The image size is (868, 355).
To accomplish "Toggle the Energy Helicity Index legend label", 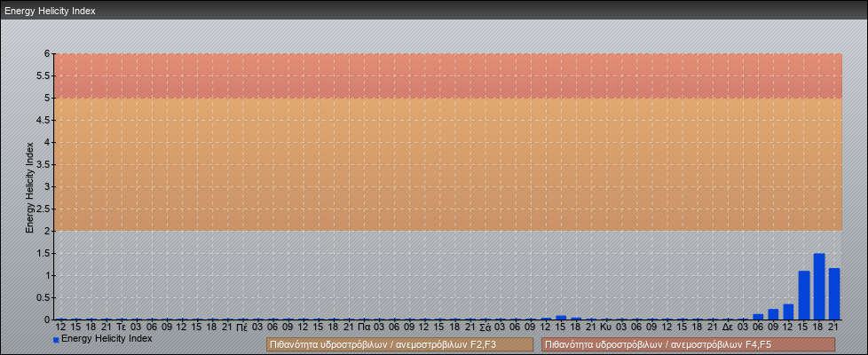I will click(107, 338).
